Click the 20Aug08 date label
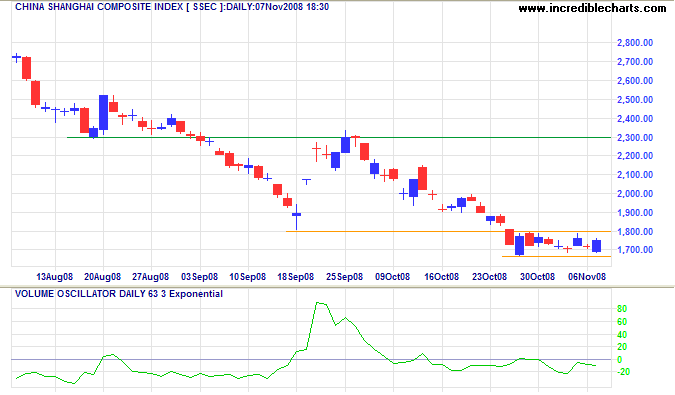Viewport: 675px width, 395px height. [102, 277]
